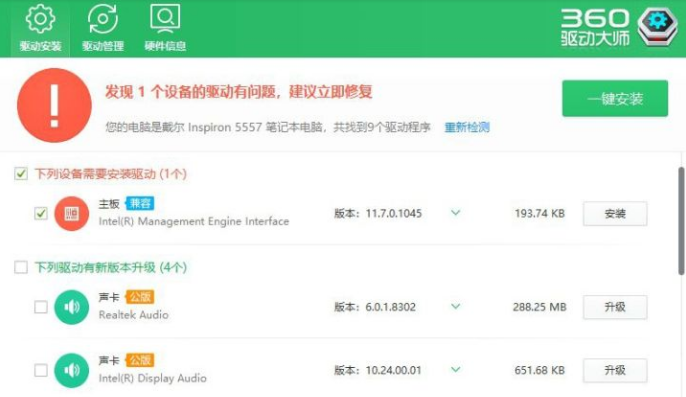
Task: Check the 下列驱动有新版本升级 group checkbox
Action: point(21,267)
